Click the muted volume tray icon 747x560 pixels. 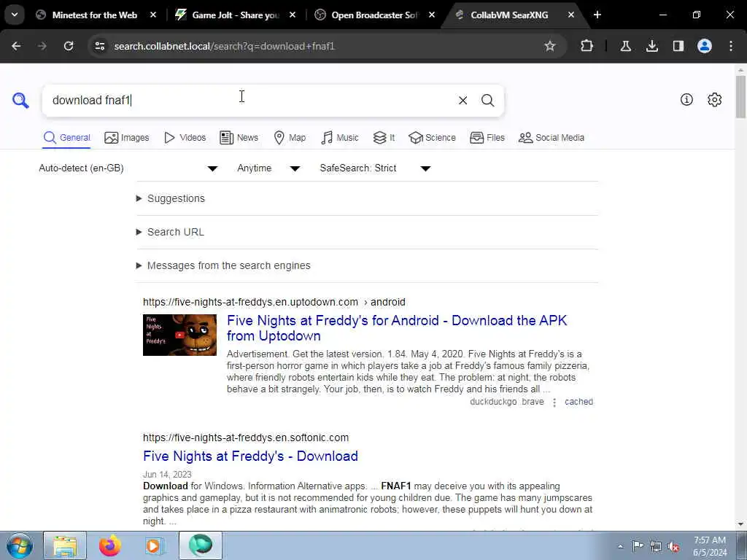pyautogui.click(x=673, y=547)
